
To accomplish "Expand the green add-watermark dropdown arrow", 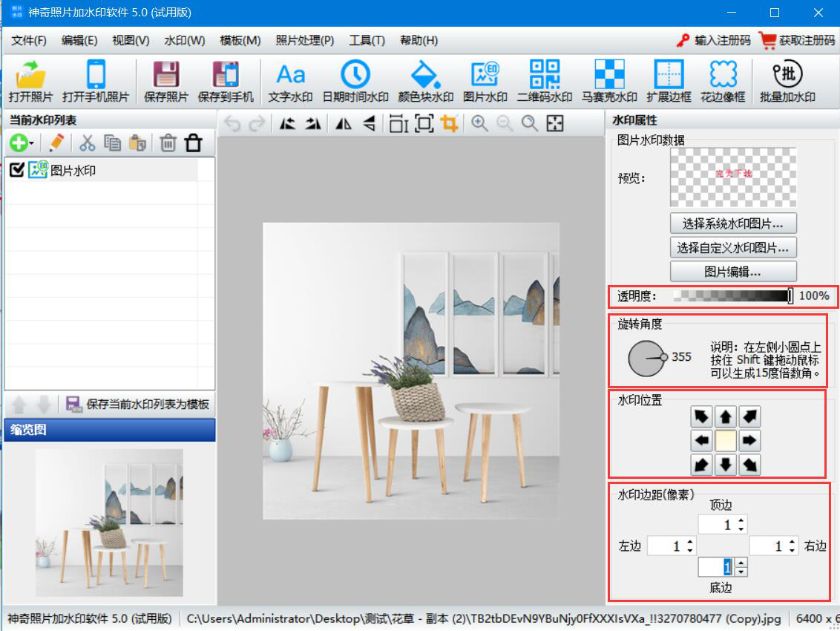I will (x=32, y=144).
